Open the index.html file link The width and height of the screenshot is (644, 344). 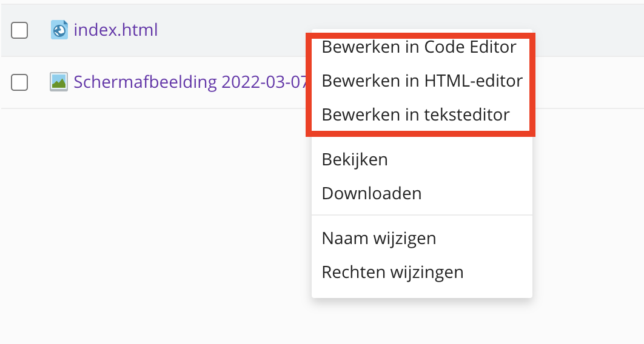[115, 30]
